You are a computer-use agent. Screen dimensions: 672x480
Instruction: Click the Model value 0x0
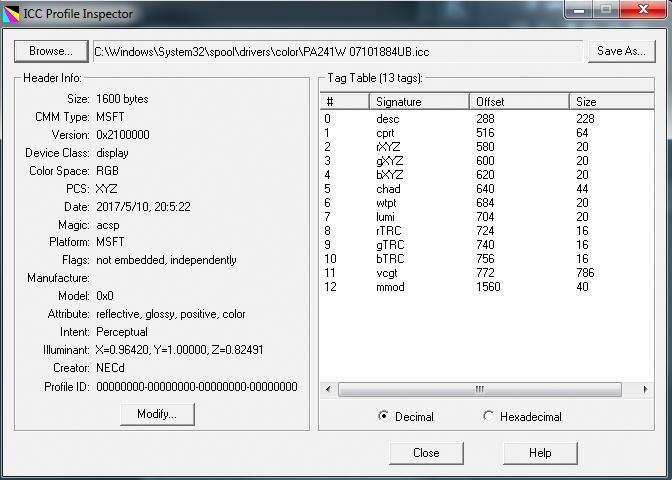tap(105, 296)
